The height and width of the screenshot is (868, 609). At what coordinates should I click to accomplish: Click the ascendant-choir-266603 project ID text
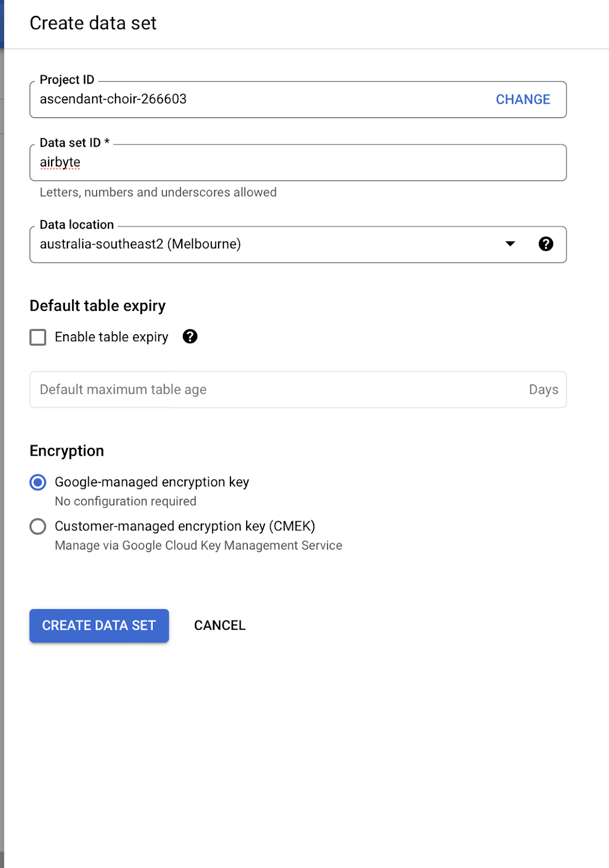113,99
